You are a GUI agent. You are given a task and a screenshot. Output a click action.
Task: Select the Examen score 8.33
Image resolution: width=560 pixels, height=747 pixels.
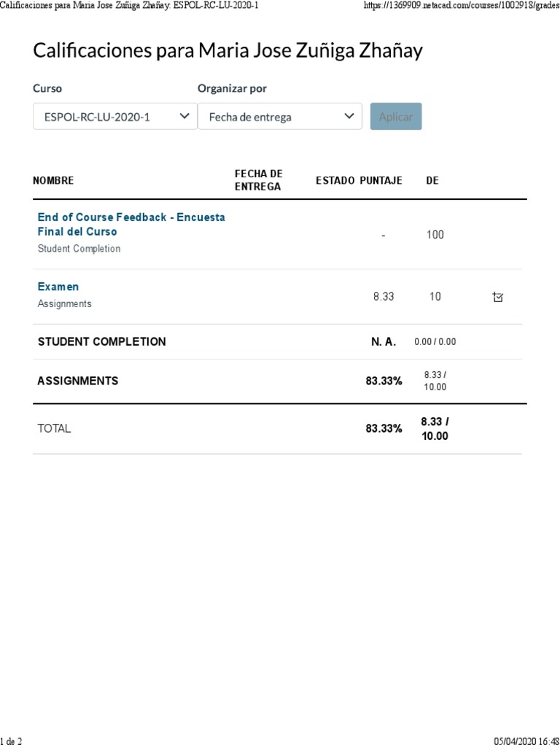click(x=384, y=296)
